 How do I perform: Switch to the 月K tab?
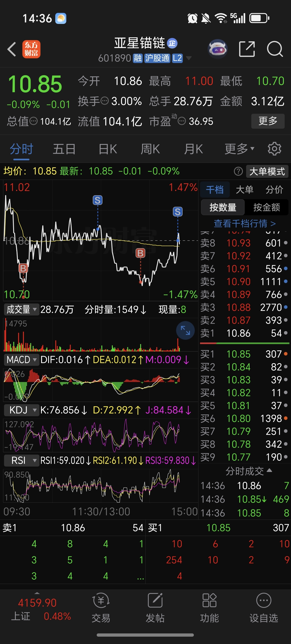[193, 149]
